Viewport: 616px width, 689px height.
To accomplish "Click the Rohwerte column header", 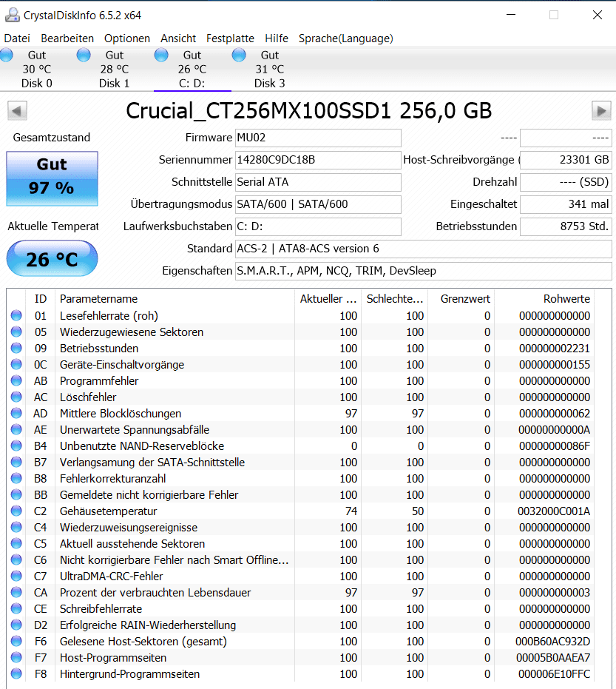I will click(544, 299).
